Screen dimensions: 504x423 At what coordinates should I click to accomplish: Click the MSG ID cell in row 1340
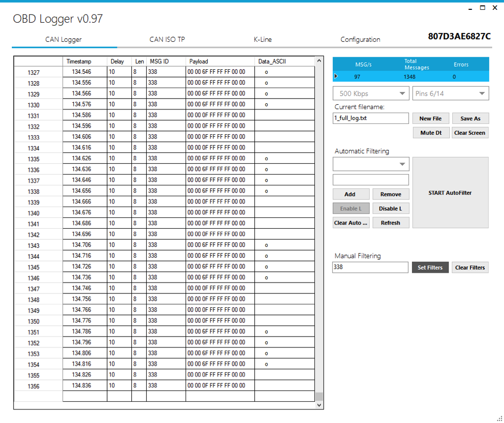pyautogui.click(x=166, y=212)
